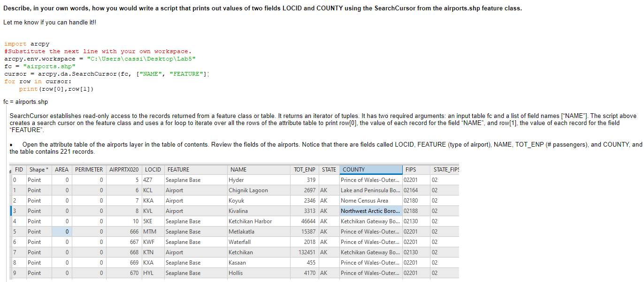The width and height of the screenshot is (644, 282).
Task: Select the '46644' TOT_ENP cell
Action: pos(305,221)
